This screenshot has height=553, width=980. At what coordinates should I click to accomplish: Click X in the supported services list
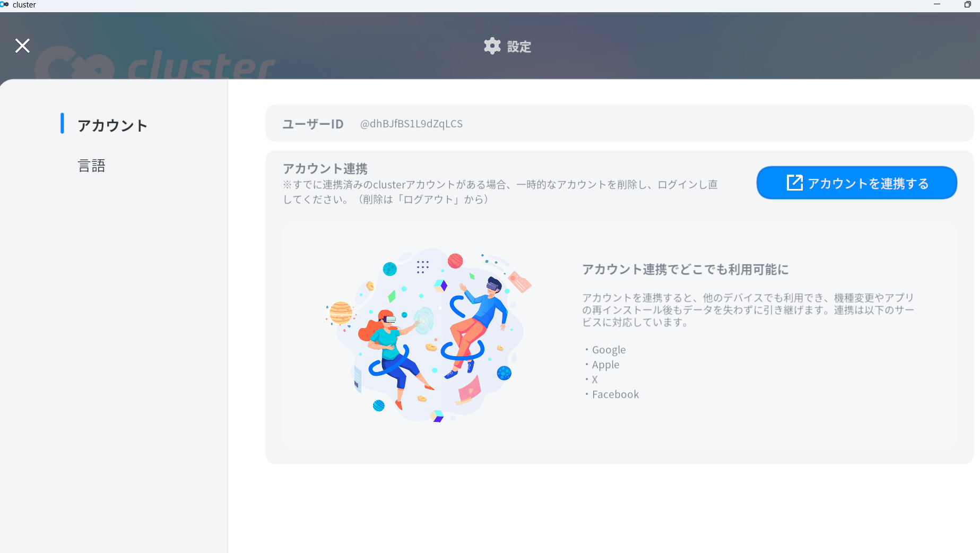tap(595, 379)
